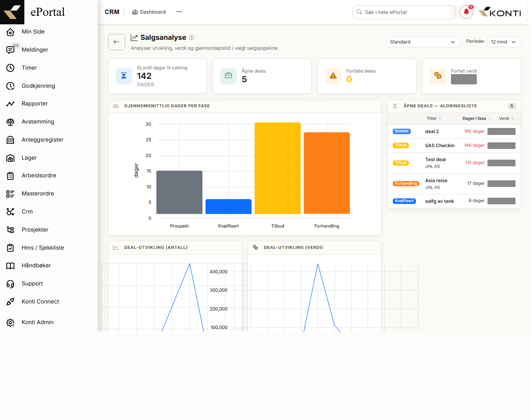Screen dimensions: 531x420
Task: Open the SAS Checkin deal
Action: tap(440, 146)
